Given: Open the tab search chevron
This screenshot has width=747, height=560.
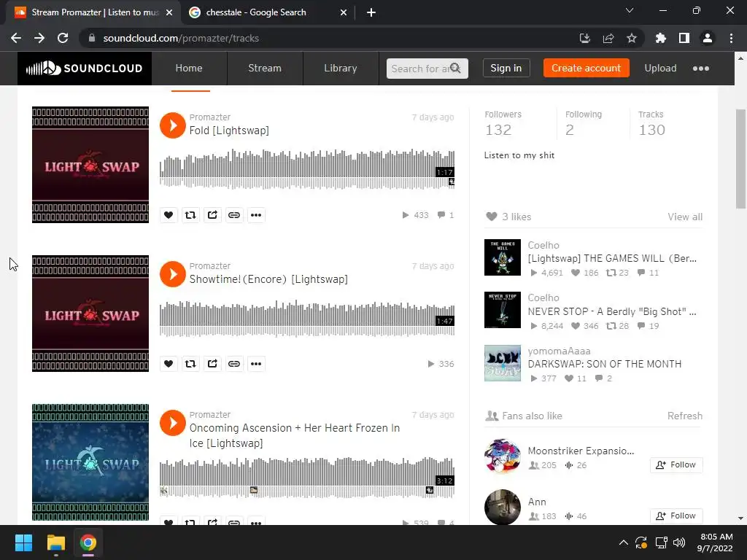Looking at the screenshot, I should pos(630,10).
